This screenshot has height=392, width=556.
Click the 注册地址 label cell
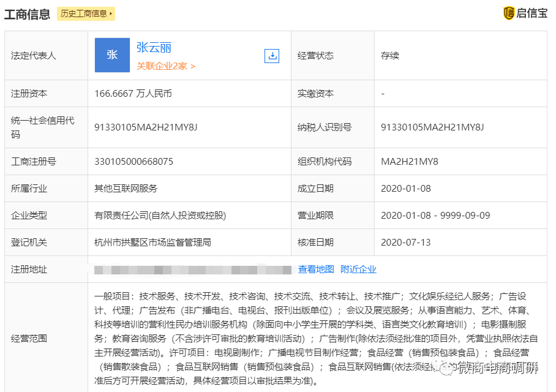point(46,269)
